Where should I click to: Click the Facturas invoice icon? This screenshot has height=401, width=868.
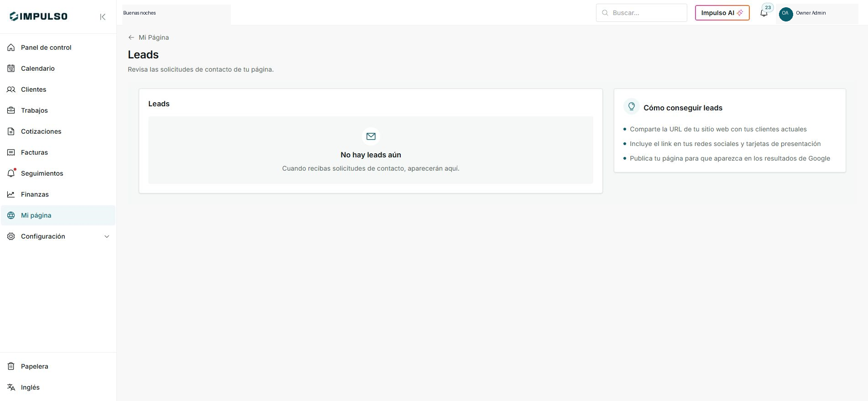(x=11, y=152)
